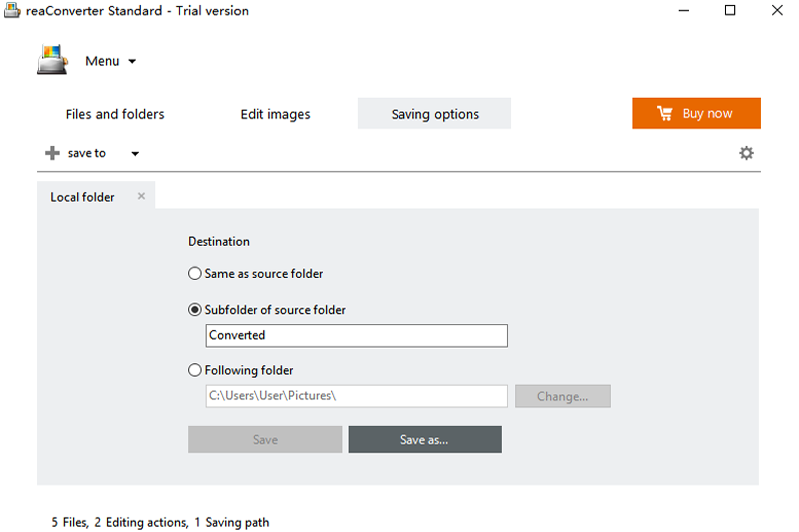Click the C:\Users\User\Pictures\ path field
Screen dimensions: 799x532
pos(357,396)
